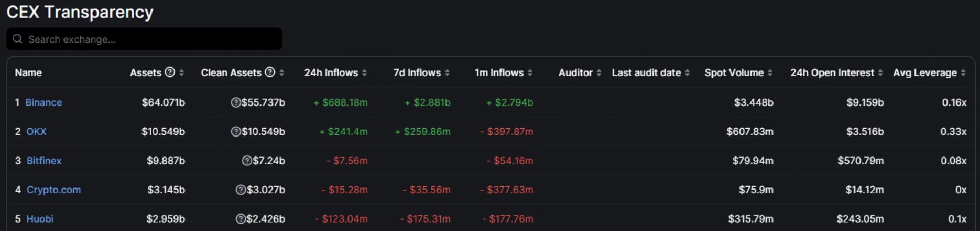
Task: Sort by 7d Inflows column
Action: (447, 72)
